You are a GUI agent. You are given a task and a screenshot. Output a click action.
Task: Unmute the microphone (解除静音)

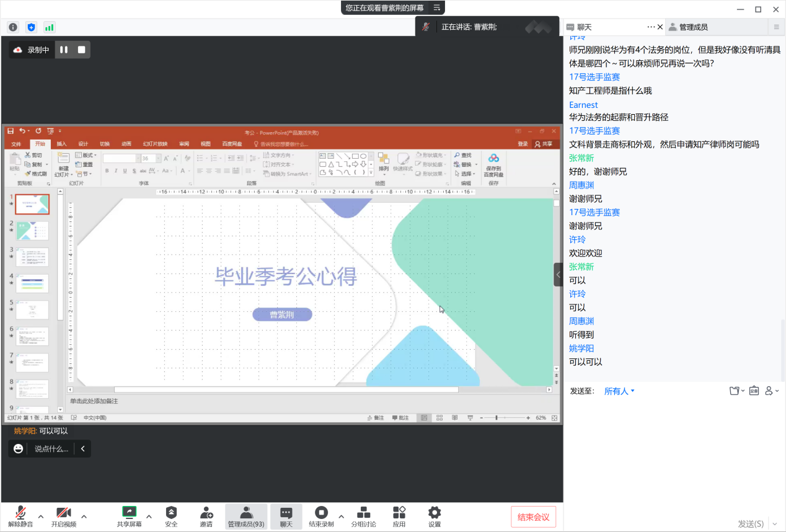pos(20,513)
